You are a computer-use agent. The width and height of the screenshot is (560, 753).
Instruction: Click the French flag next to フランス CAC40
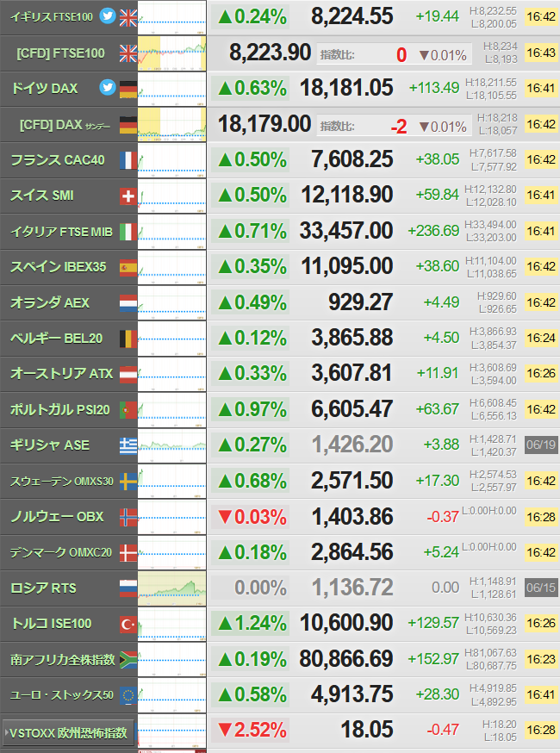tap(128, 160)
